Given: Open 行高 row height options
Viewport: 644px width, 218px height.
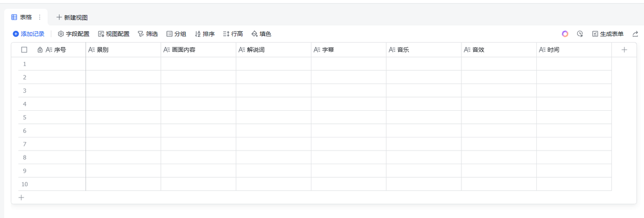Looking at the screenshot, I should point(233,34).
